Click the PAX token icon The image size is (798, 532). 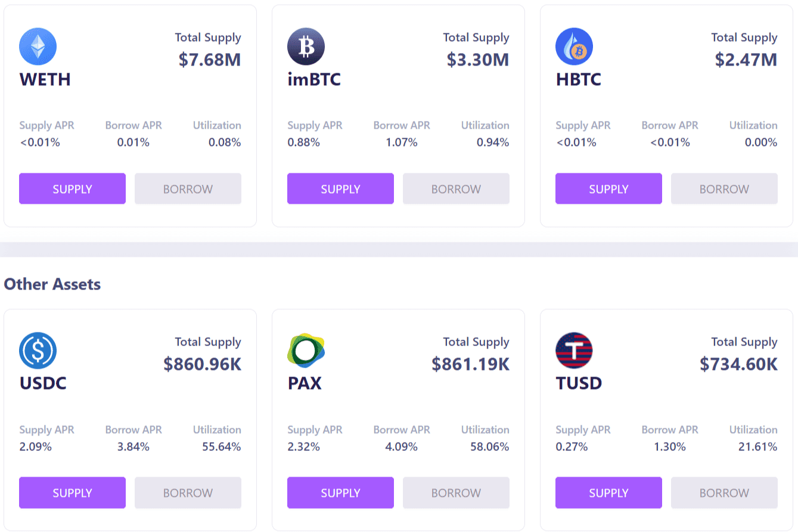point(306,350)
